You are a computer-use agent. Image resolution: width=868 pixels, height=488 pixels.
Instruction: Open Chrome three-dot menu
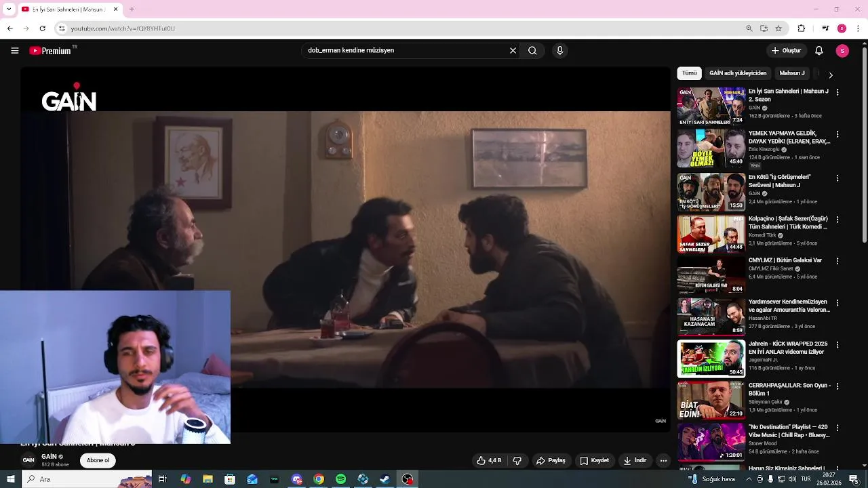(859, 28)
